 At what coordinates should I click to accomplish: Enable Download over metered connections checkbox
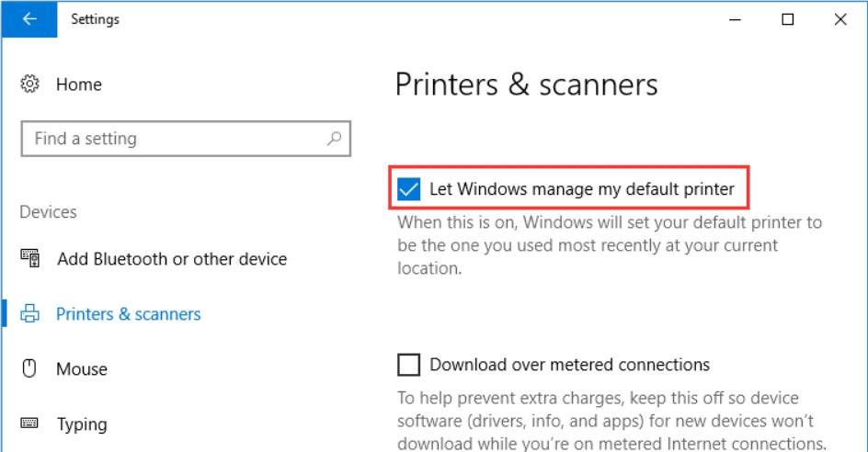pyautogui.click(x=409, y=365)
